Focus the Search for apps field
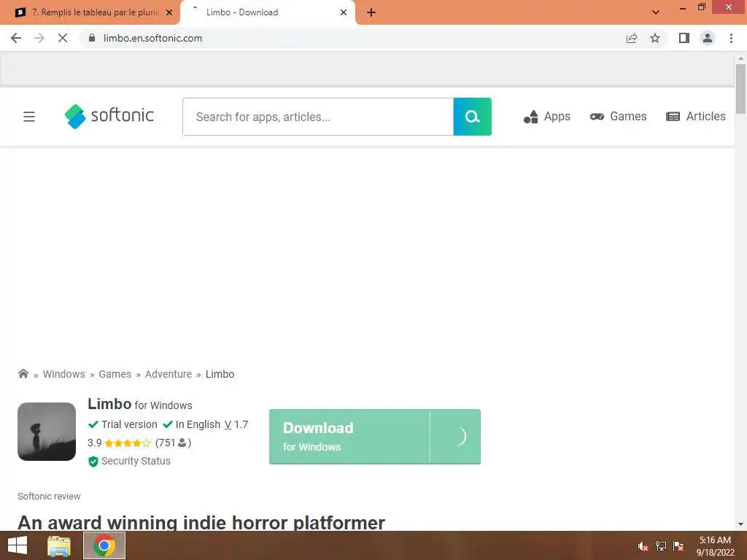747x560 pixels. [x=318, y=117]
